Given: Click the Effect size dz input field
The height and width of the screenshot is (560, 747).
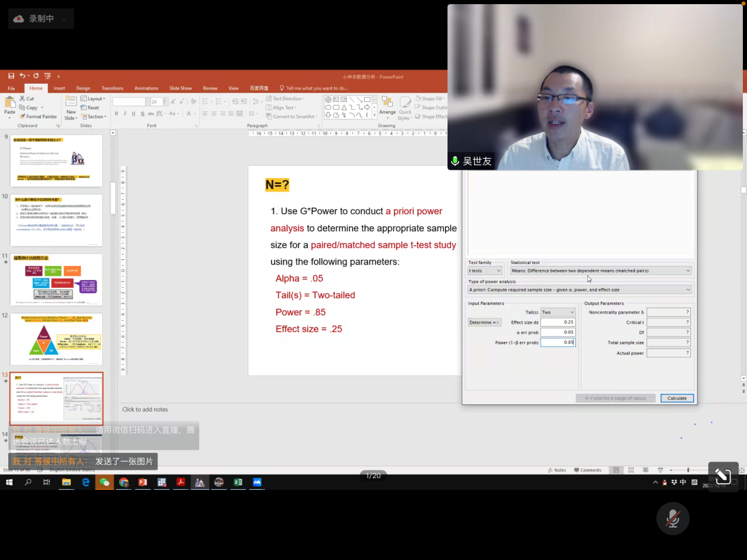Looking at the screenshot, I should pyautogui.click(x=557, y=322).
